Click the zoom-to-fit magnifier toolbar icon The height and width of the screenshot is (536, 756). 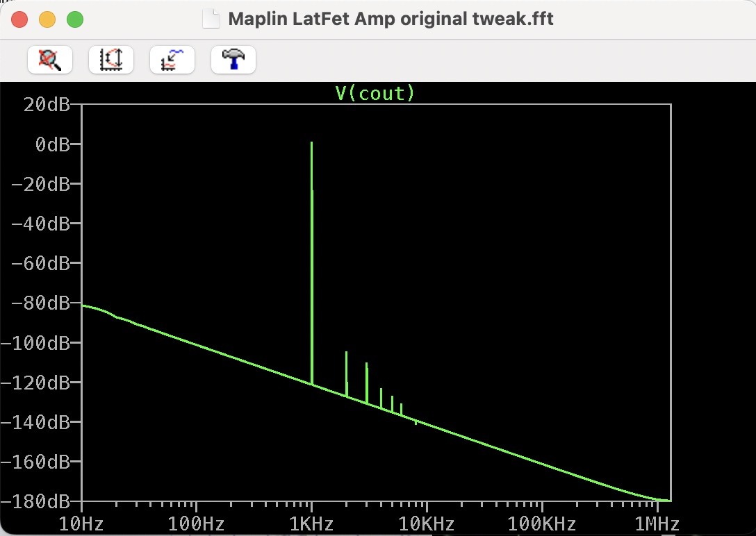point(50,60)
